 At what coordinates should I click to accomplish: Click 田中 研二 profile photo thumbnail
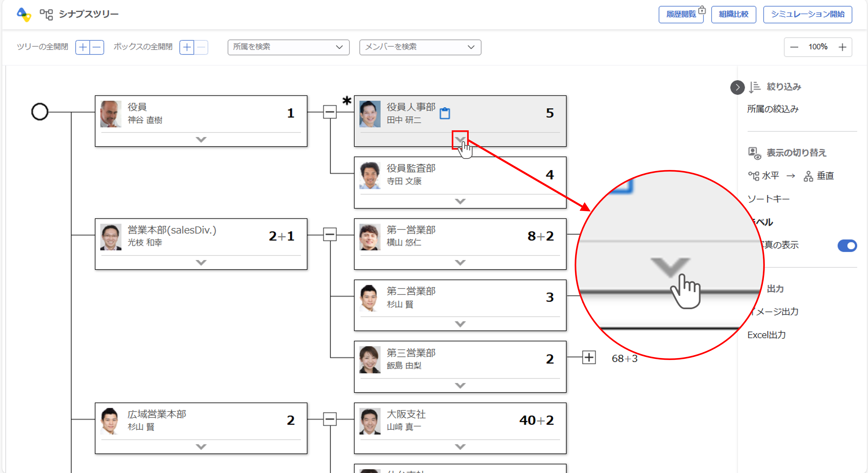point(370,114)
